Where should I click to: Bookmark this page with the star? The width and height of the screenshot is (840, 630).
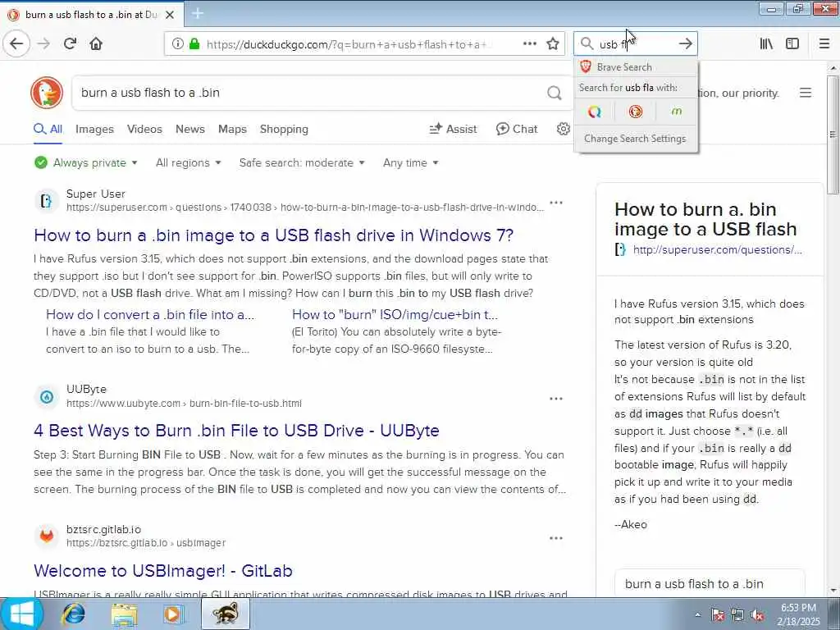[x=553, y=44]
